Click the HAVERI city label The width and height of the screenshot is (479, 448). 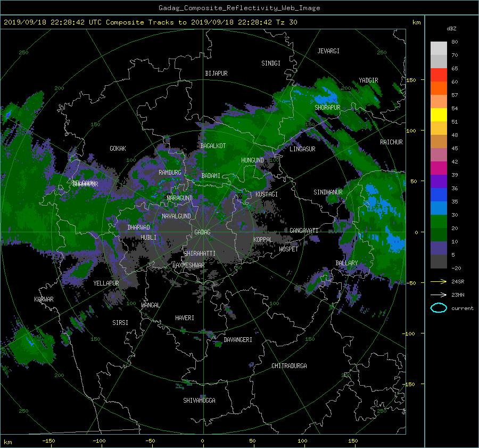tap(185, 318)
